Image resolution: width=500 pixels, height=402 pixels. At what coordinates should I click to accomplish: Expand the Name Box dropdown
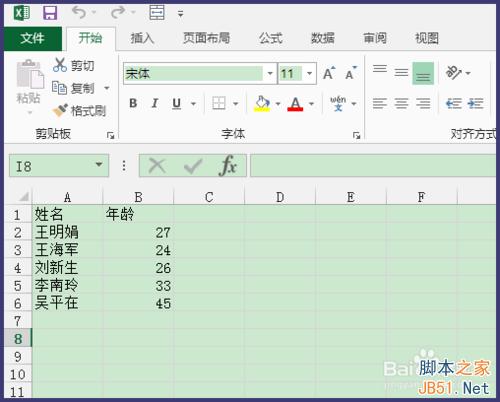pyautogui.click(x=99, y=165)
